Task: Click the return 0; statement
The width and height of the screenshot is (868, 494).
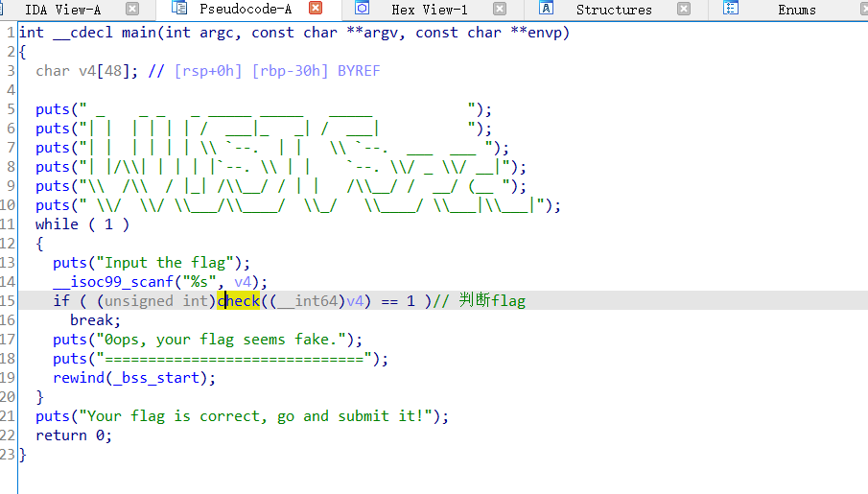Action: pyautogui.click(x=74, y=435)
